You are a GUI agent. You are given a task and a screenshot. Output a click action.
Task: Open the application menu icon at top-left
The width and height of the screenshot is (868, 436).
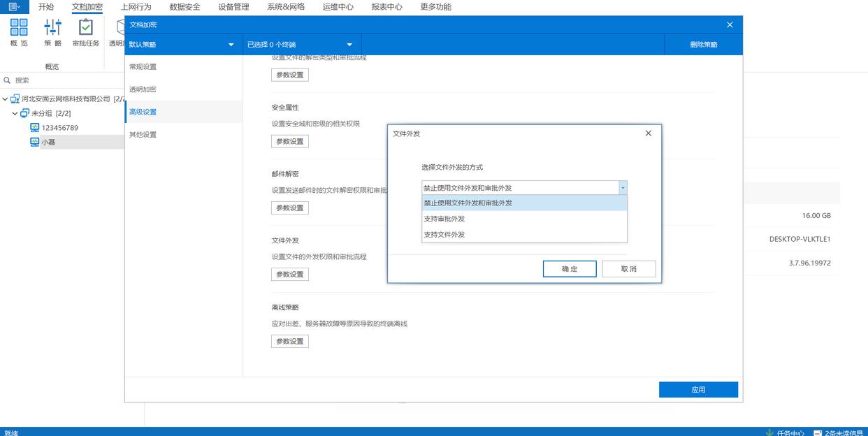point(14,7)
